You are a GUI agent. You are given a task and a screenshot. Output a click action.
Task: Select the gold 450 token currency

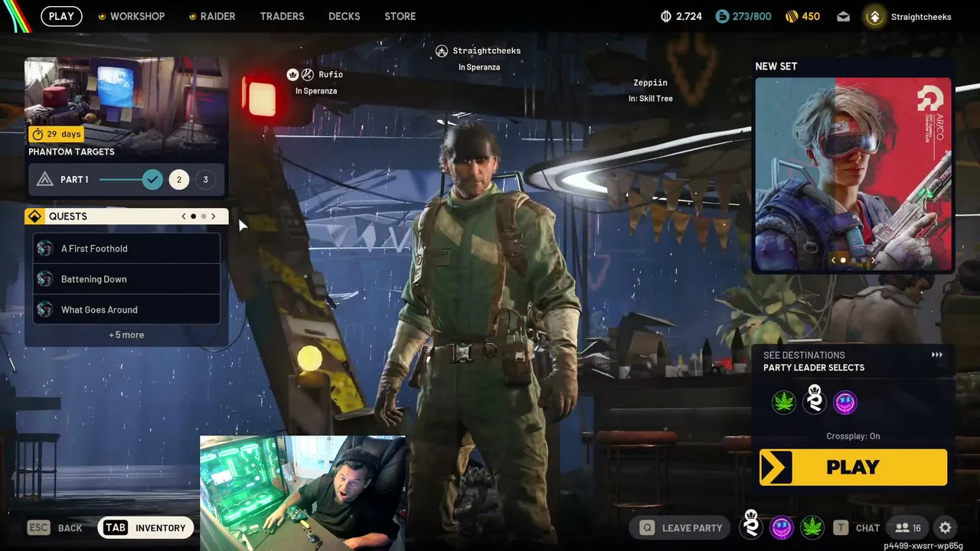point(802,16)
